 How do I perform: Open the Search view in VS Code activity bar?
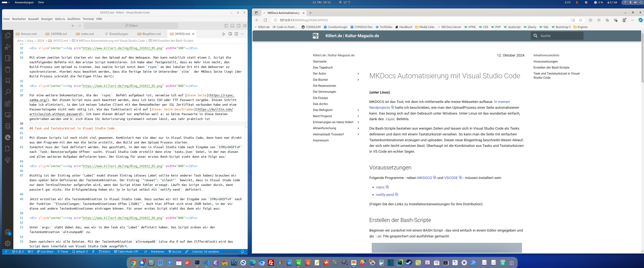(x=8, y=92)
